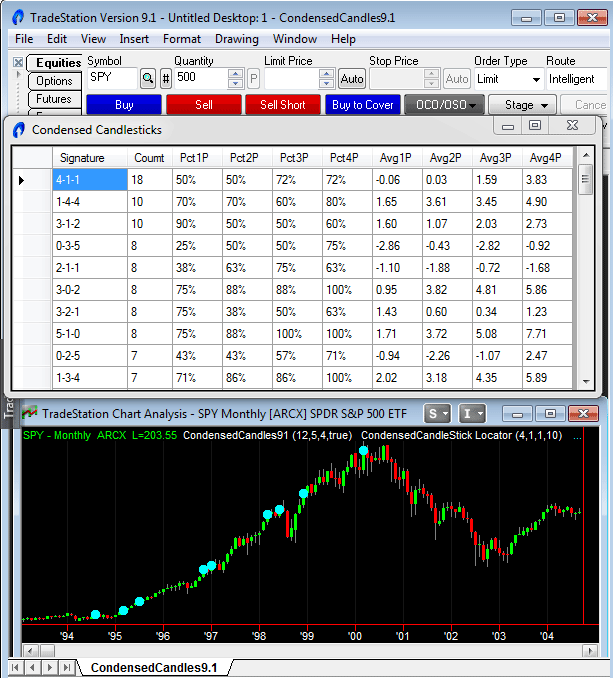Click the red Sell button
Screen dimensions: 613x678
pyautogui.click(x=204, y=105)
